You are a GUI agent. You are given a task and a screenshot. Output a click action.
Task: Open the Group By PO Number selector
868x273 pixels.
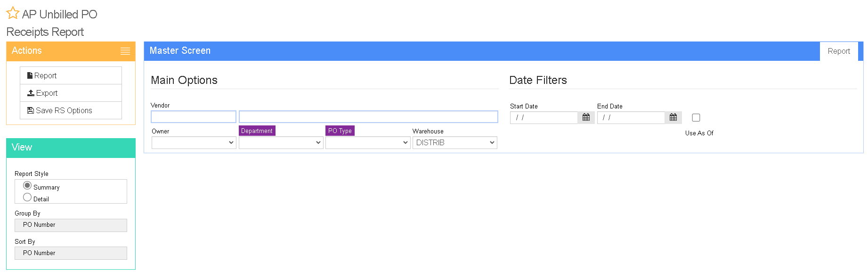(x=71, y=225)
